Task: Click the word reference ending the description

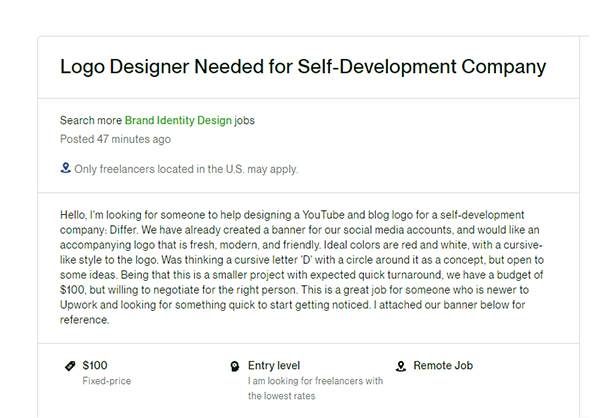Action: tap(84, 320)
